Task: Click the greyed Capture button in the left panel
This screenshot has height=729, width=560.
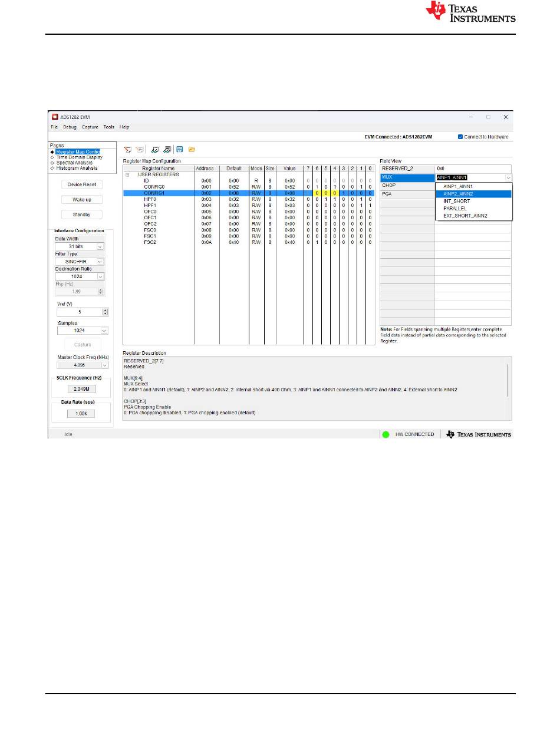Action: [x=83, y=345]
